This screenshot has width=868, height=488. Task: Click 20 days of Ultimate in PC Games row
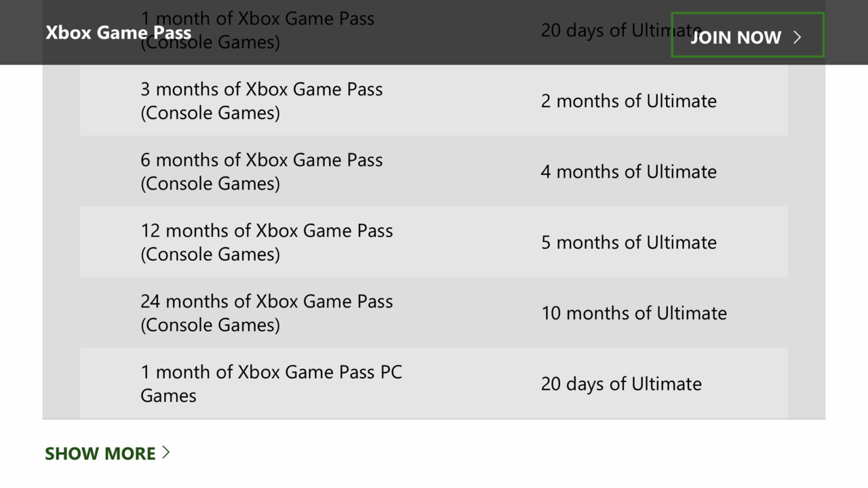621,384
